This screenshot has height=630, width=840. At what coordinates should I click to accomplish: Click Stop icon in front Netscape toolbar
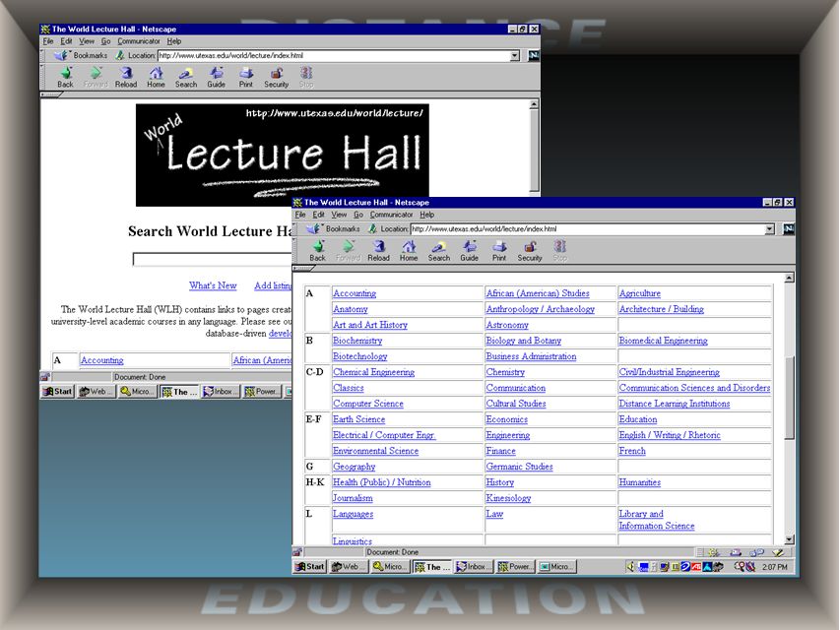[559, 250]
